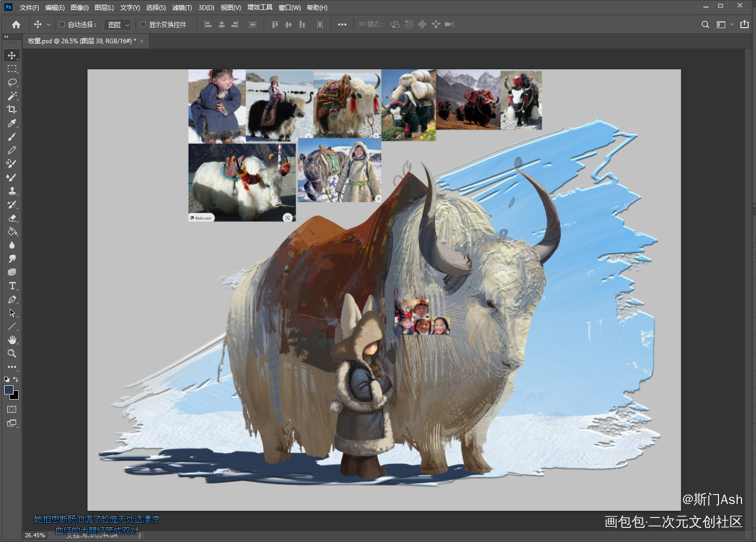Select the Line tool
This screenshot has height=542, width=756.
click(x=12, y=326)
